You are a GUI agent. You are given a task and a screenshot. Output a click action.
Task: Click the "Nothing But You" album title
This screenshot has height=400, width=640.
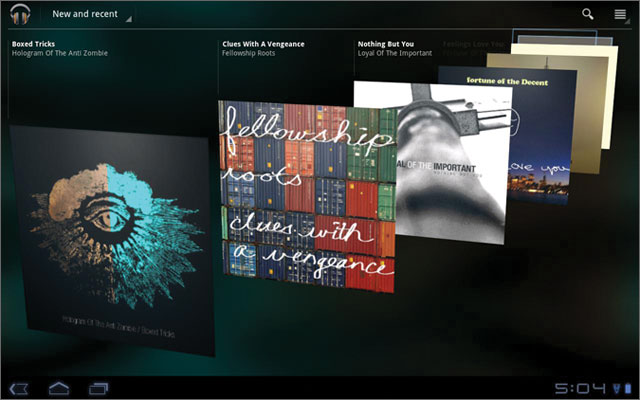coord(386,44)
